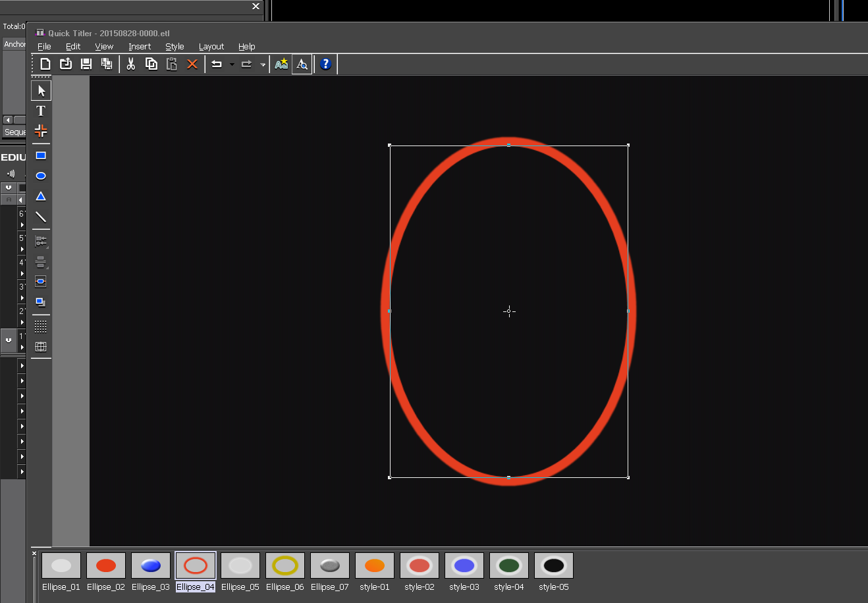This screenshot has width=868, height=603.
Task: Toggle the preview magnifier text icon
Action: coord(302,64)
